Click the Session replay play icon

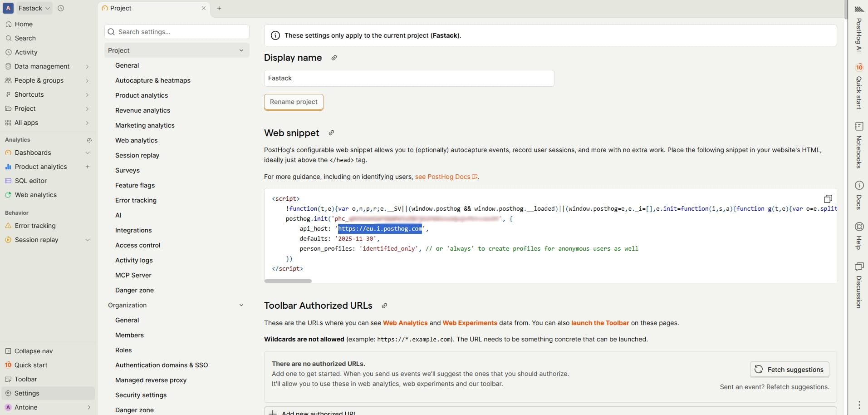tap(8, 240)
